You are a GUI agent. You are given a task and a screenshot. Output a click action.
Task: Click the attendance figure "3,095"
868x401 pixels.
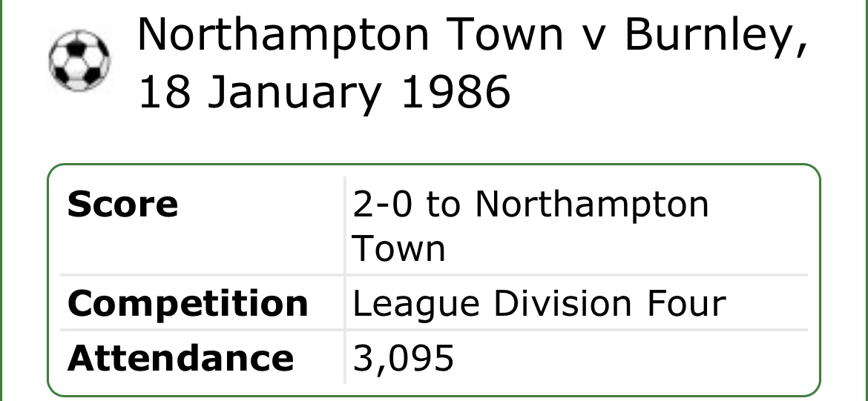click(403, 359)
